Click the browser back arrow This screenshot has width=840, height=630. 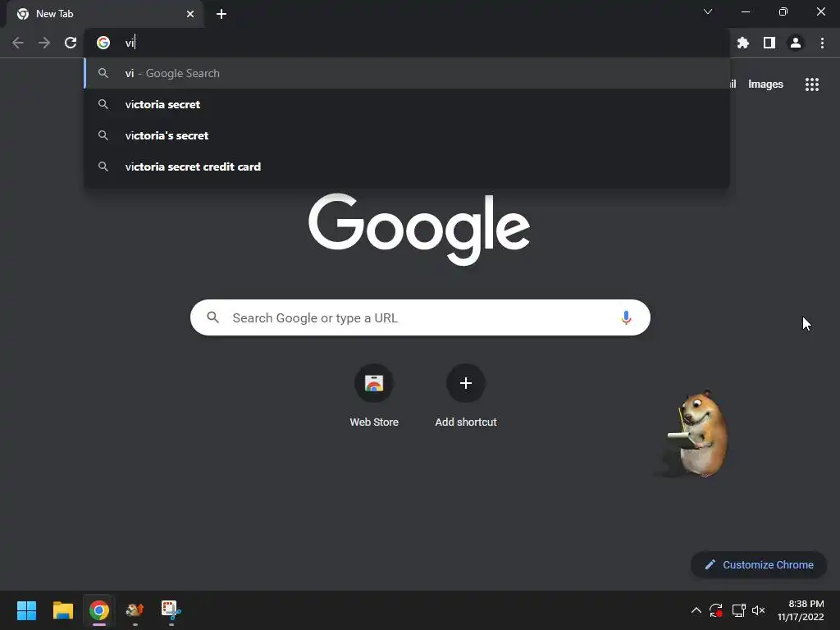coord(18,43)
